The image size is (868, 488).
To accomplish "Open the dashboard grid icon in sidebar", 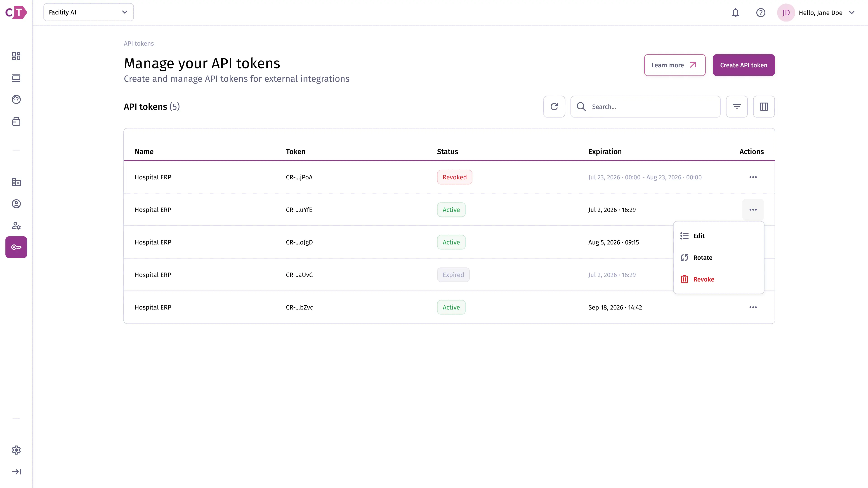I will coord(16,56).
